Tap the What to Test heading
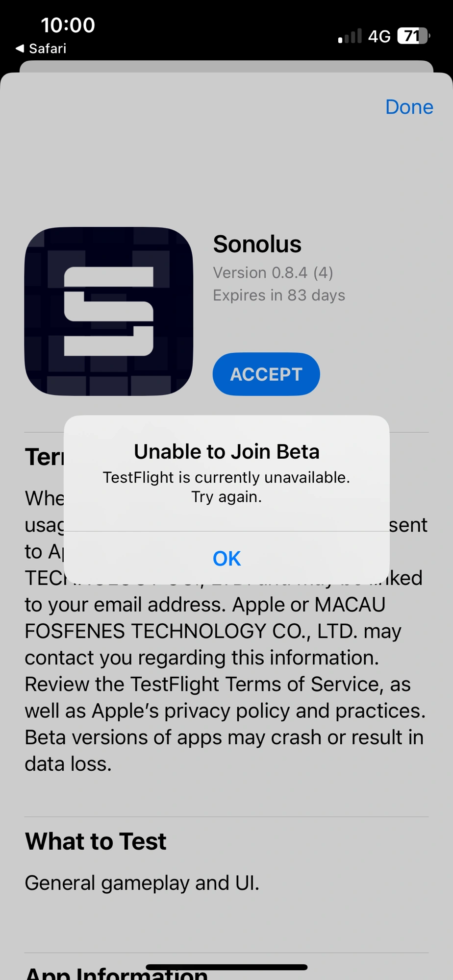 tap(96, 841)
